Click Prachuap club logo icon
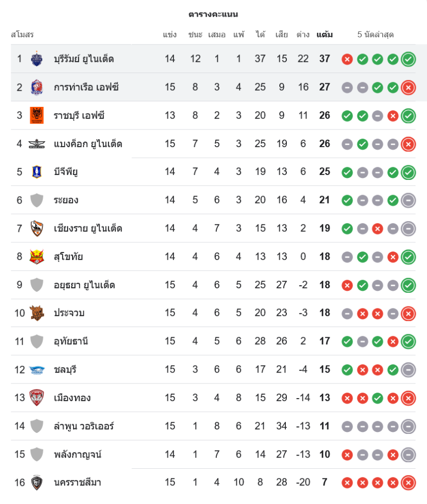427x504 pixels. tap(37, 313)
